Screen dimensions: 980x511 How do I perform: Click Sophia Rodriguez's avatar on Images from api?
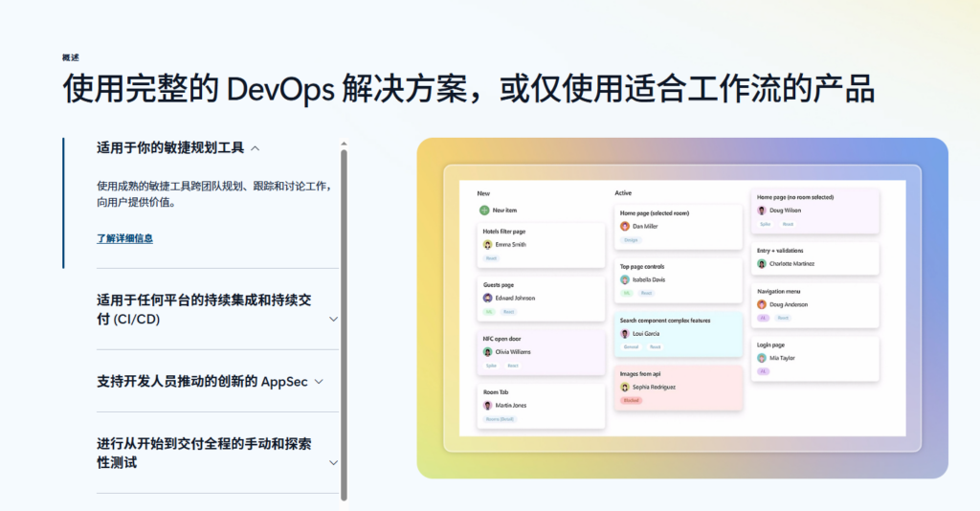point(624,388)
